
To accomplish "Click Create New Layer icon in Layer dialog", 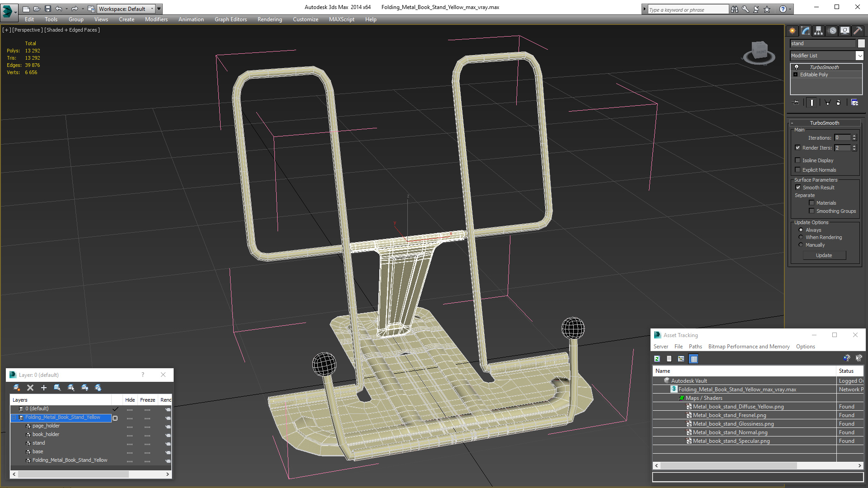I will click(17, 388).
